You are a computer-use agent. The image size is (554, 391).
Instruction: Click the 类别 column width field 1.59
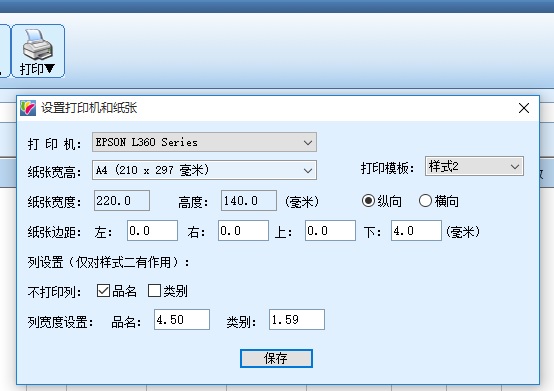(297, 320)
